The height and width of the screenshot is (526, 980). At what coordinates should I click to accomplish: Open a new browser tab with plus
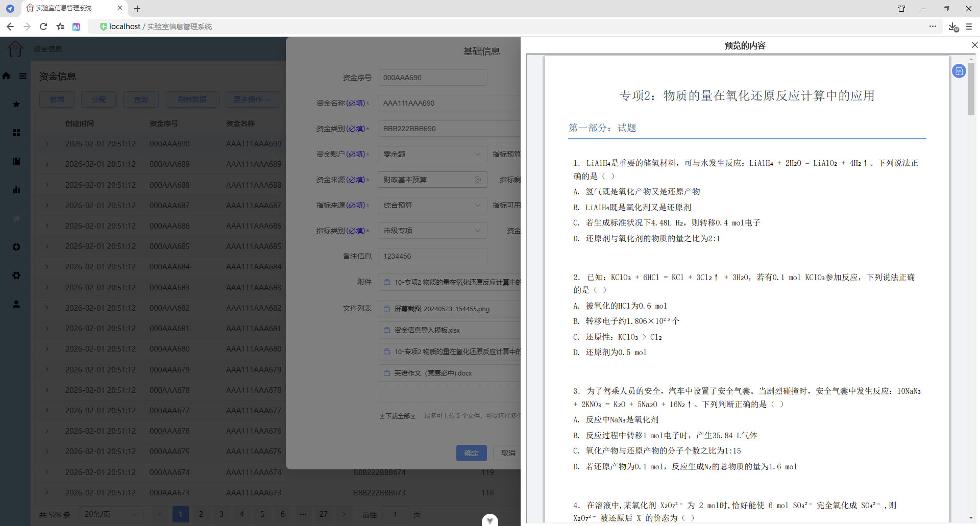[137, 8]
